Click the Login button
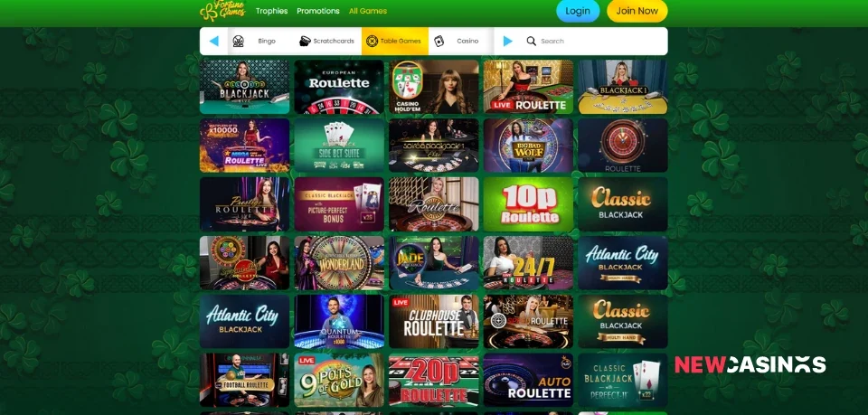The width and height of the screenshot is (868, 415). 578,11
